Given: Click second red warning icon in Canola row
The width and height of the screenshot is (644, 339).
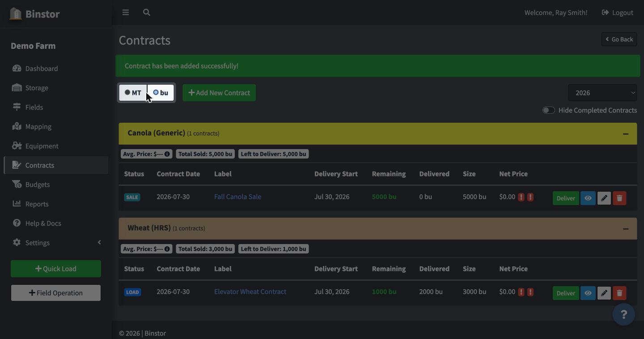Looking at the screenshot, I should (530, 197).
